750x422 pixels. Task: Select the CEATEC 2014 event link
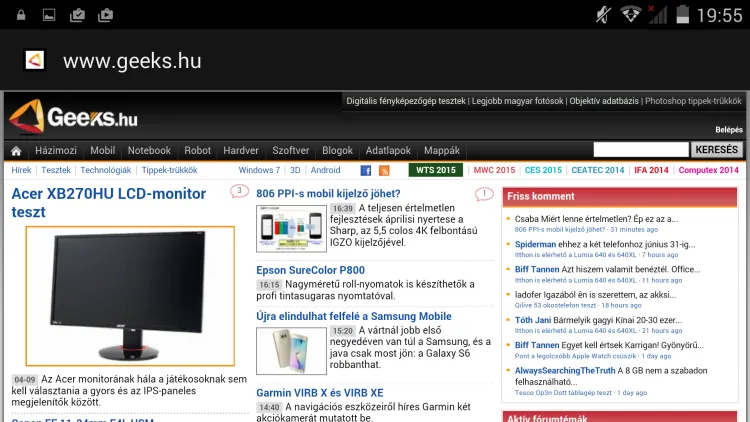(x=598, y=170)
